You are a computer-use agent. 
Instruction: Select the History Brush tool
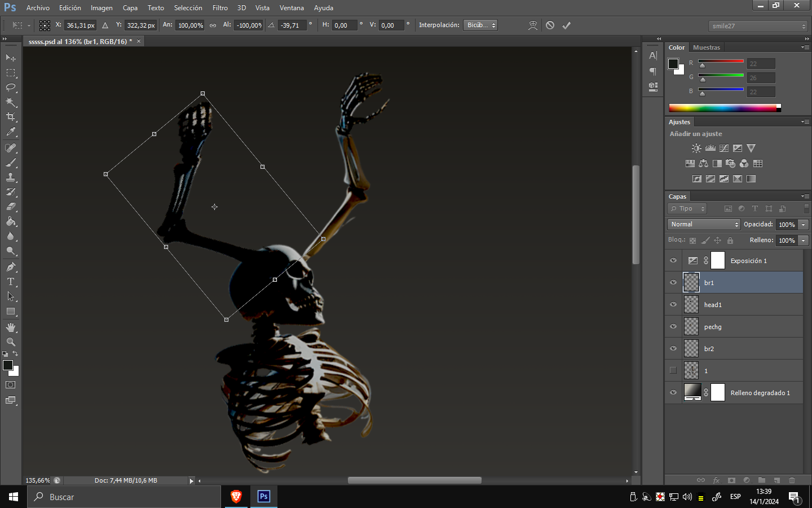pyautogui.click(x=11, y=192)
